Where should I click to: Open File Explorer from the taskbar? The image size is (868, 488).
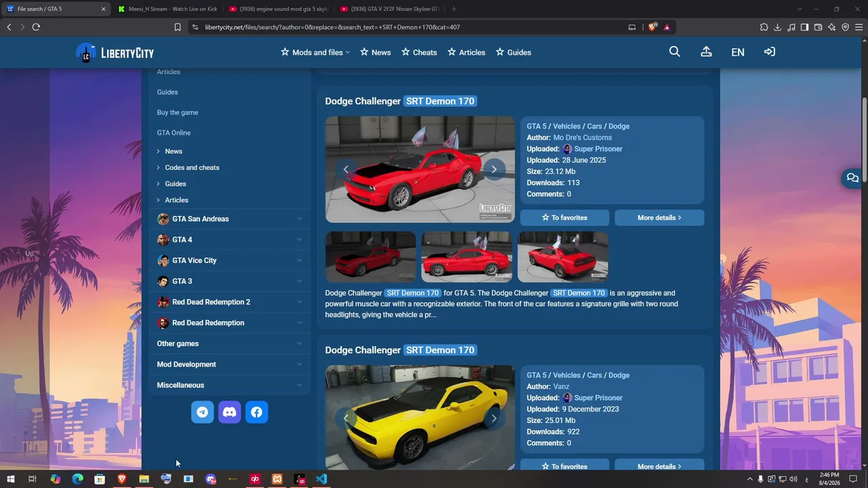pos(144,479)
